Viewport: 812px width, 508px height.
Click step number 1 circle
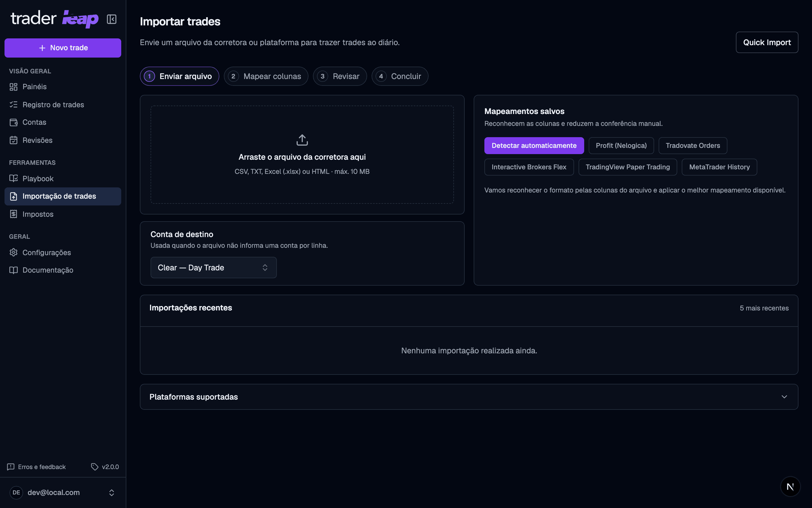point(149,76)
